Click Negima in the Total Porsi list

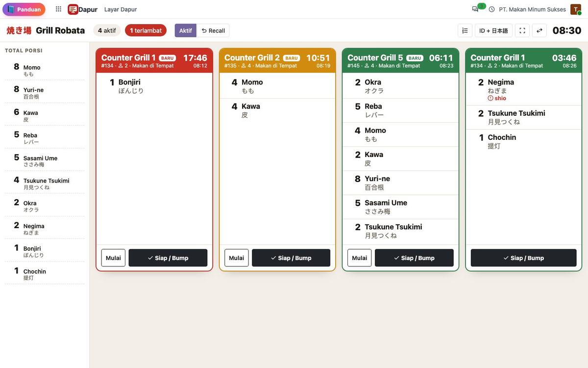[x=45, y=228]
